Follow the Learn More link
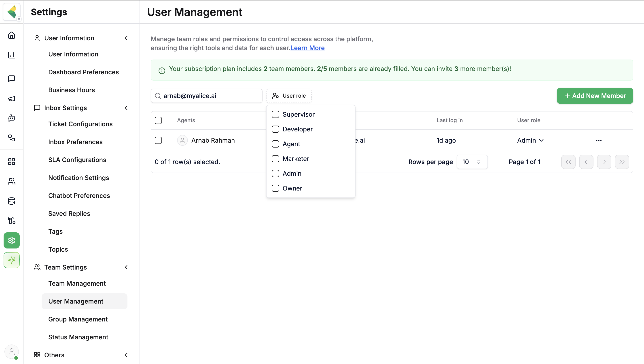644x364 pixels. coord(307,48)
